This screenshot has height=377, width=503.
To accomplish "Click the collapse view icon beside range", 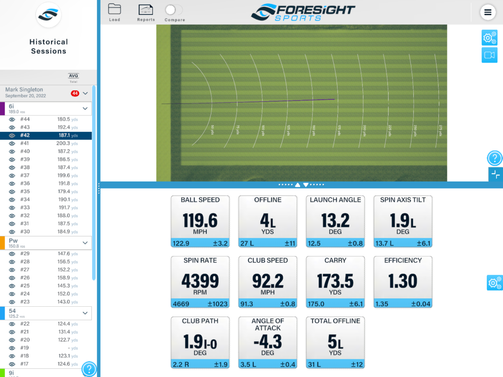I will (x=496, y=174).
